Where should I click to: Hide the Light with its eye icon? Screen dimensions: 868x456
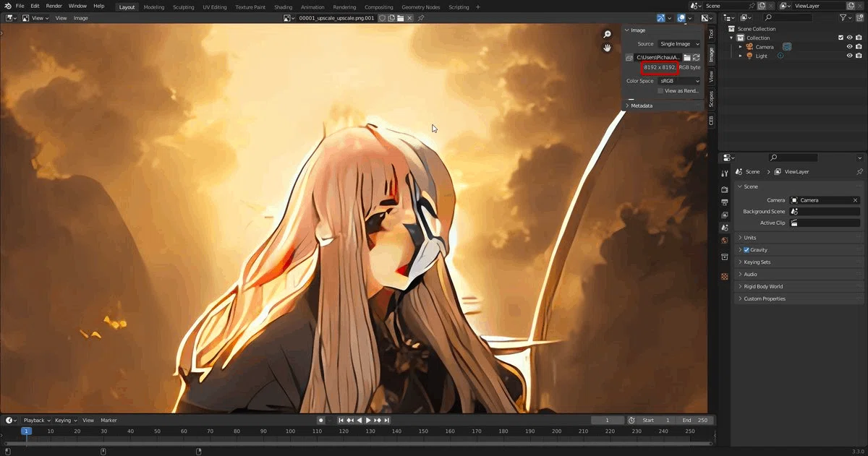pos(850,56)
